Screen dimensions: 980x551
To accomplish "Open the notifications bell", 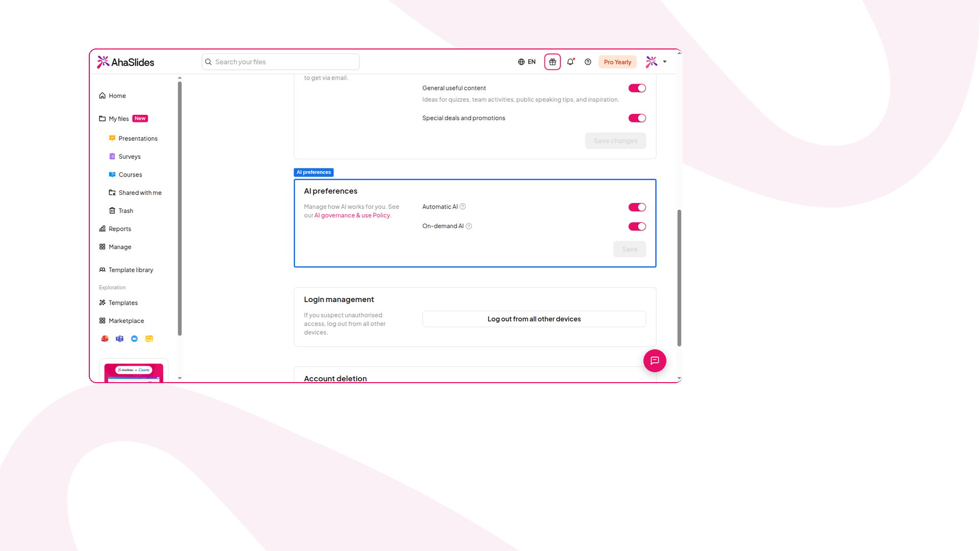I will click(571, 62).
